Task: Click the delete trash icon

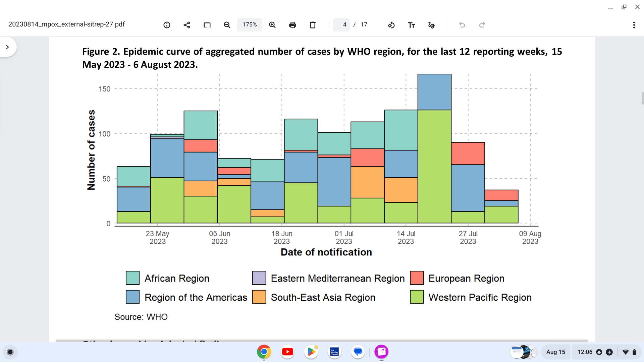Action: [313, 25]
